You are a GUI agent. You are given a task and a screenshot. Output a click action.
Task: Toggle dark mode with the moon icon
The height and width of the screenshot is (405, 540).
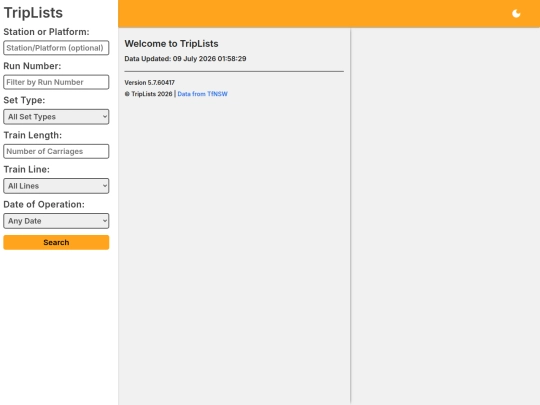pyautogui.click(x=516, y=13)
